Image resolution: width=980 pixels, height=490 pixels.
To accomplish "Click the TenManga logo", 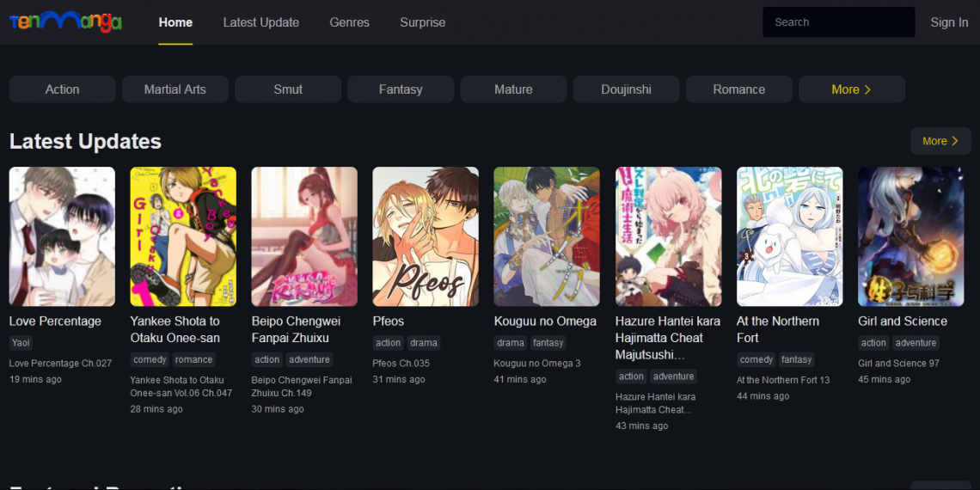I will pos(65,21).
